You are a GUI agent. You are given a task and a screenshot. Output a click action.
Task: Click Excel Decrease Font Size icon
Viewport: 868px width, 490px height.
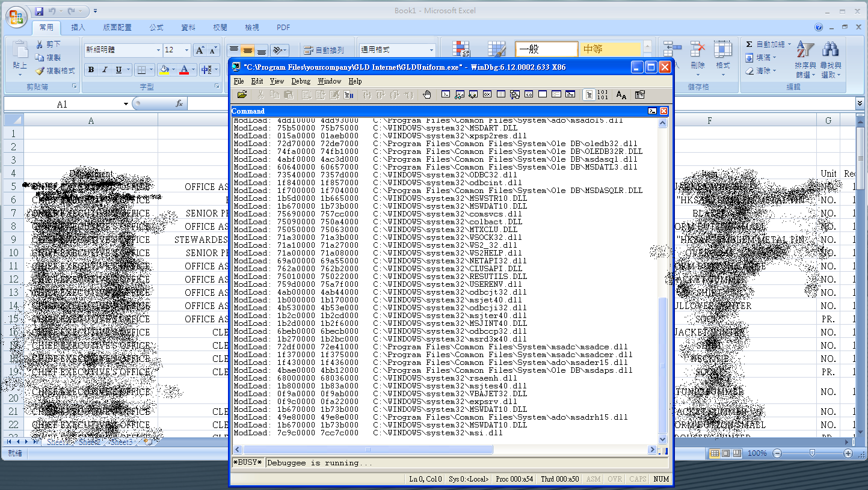click(213, 51)
